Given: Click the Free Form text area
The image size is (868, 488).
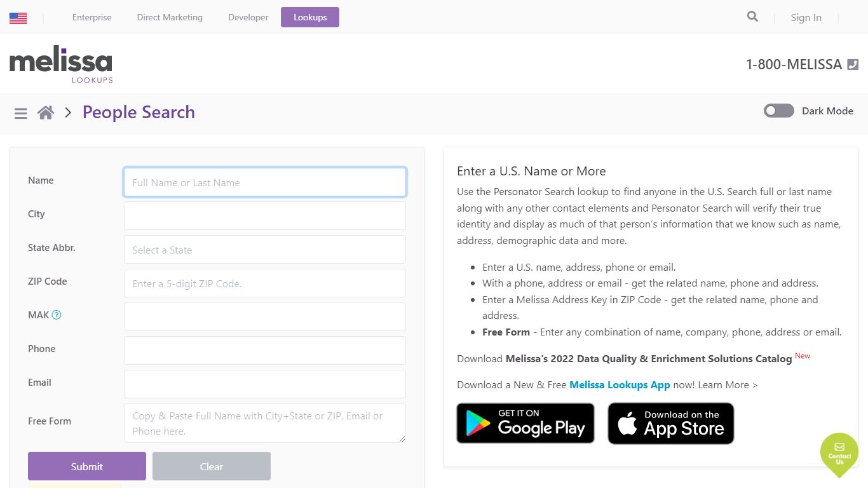Looking at the screenshot, I should tap(265, 423).
